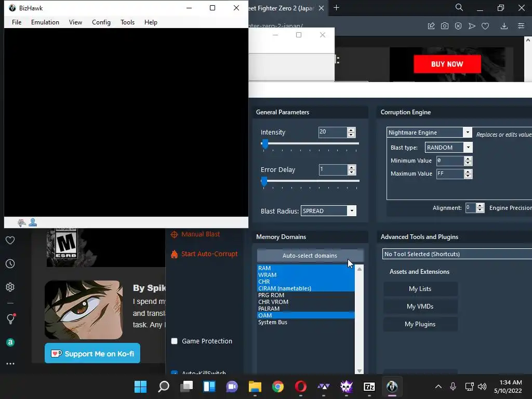Open the Blast type RANDOM dropdown
The height and width of the screenshot is (399, 532).
pos(468,147)
